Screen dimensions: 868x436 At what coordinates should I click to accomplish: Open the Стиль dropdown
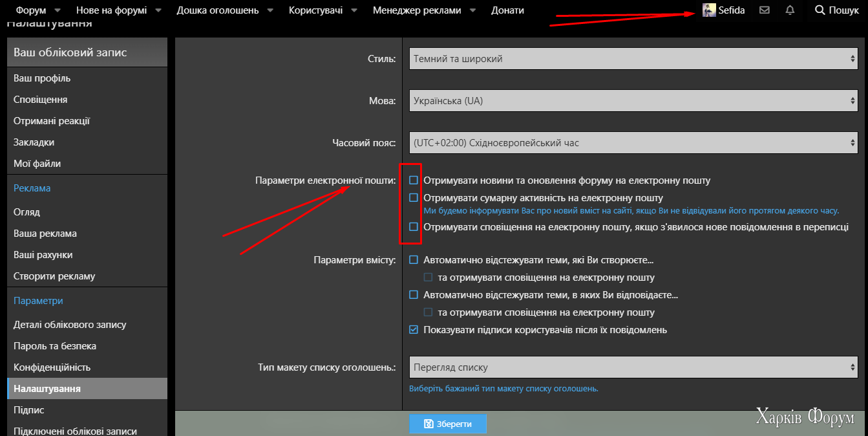[634, 59]
